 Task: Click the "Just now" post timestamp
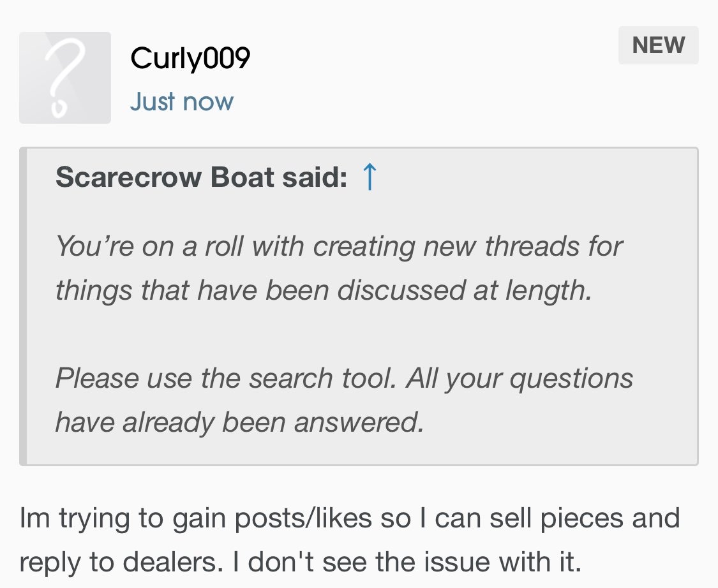point(182,102)
